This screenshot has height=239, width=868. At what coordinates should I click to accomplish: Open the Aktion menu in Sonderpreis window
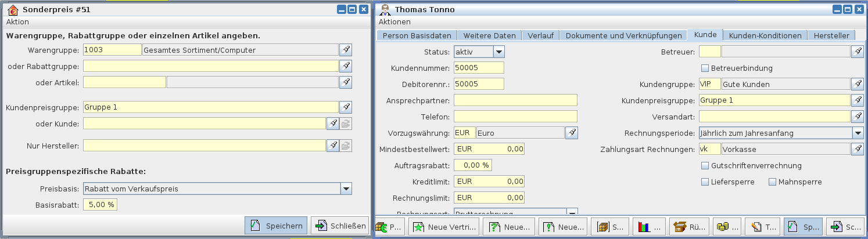coord(17,21)
